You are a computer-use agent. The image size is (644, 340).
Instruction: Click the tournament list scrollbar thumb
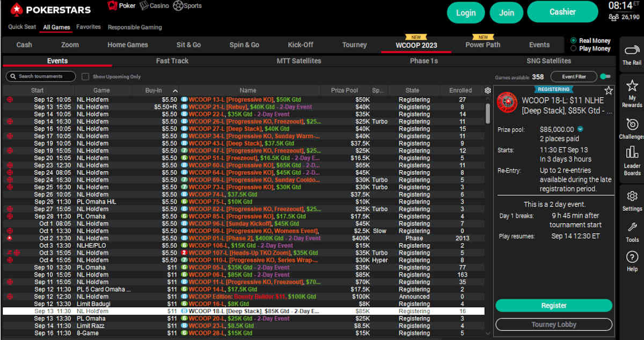pyautogui.click(x=488, y=113)
